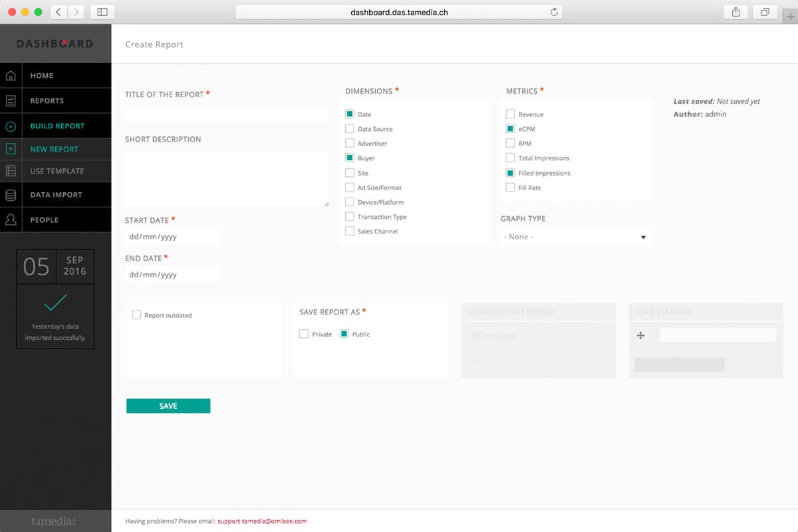Click the Use Template list icon
The height and width of the screenshot is (532, 798).
11,171
